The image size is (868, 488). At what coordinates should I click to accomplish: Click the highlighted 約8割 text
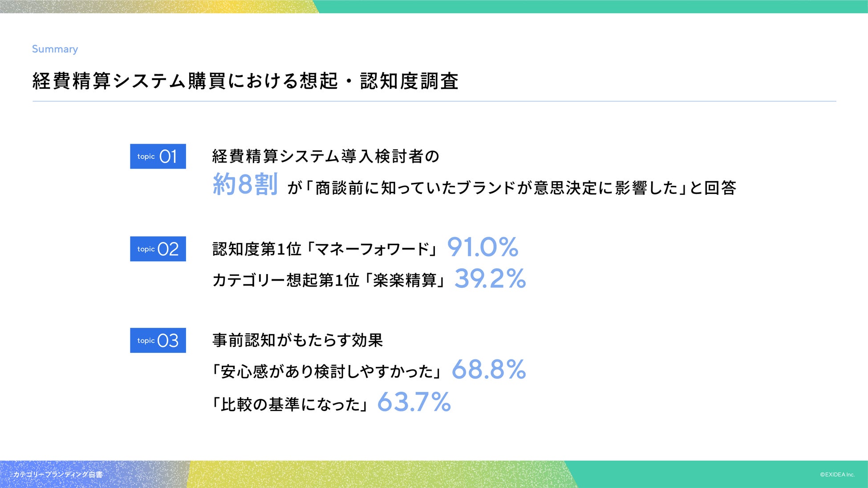(x=245, y=185)
